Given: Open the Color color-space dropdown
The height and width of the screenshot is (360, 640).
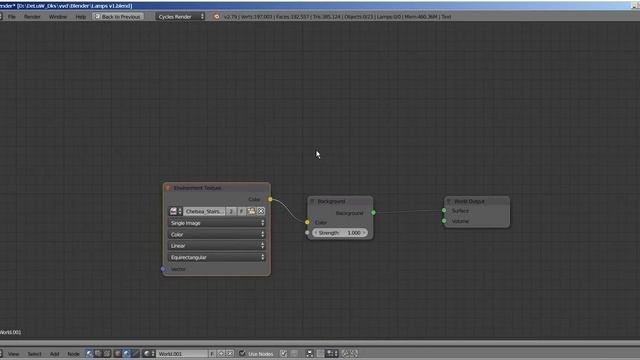Looking at the screenshot, I should 217,234.
